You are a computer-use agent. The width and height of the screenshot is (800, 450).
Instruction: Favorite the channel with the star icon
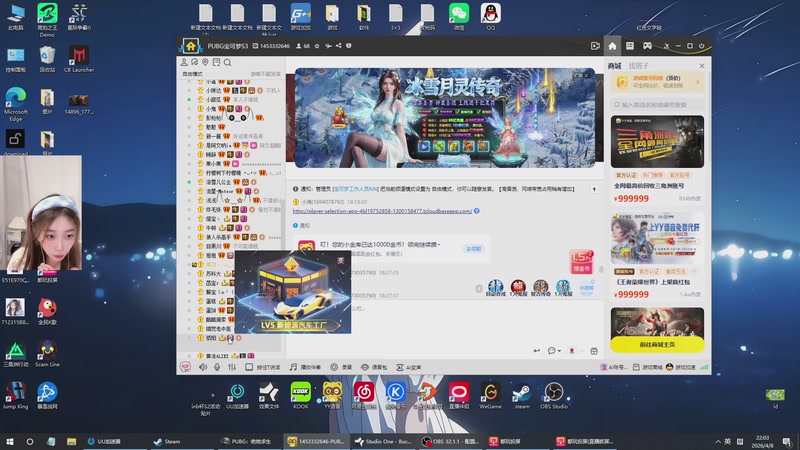pos(317,46)
